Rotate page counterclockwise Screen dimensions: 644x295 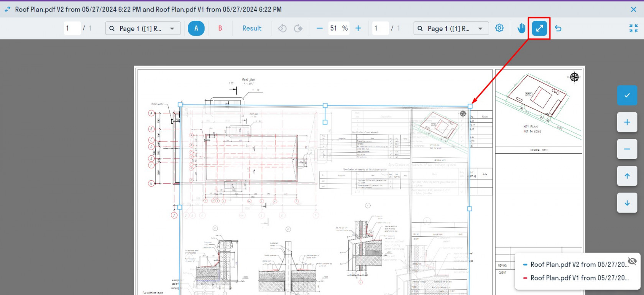[x=282, y=28]
